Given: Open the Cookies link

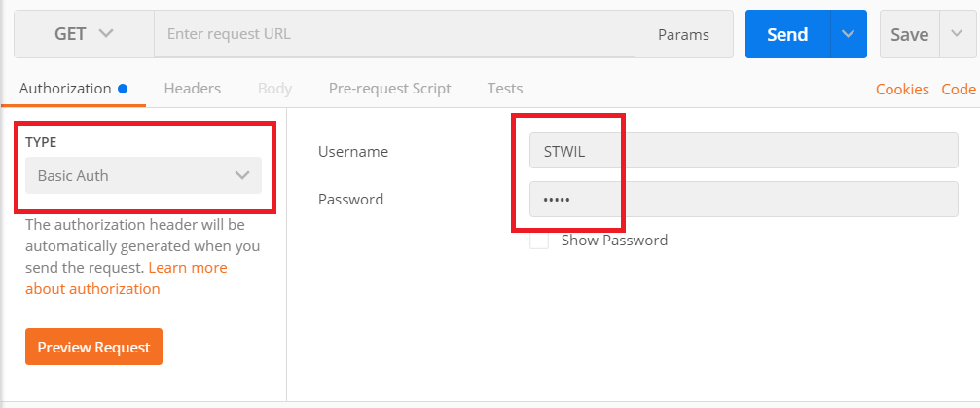Looking at the screenshot, I should tap(902, 90).
